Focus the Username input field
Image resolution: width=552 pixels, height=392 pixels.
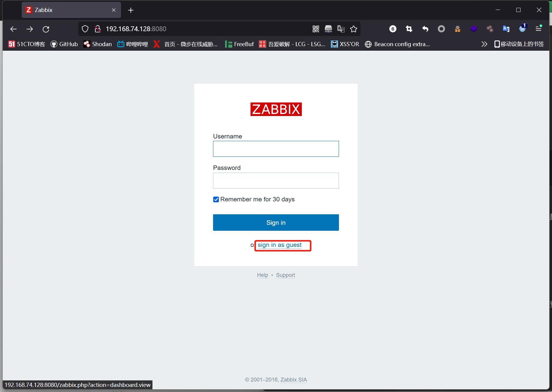pyautogui.click(x=276, y=149)
